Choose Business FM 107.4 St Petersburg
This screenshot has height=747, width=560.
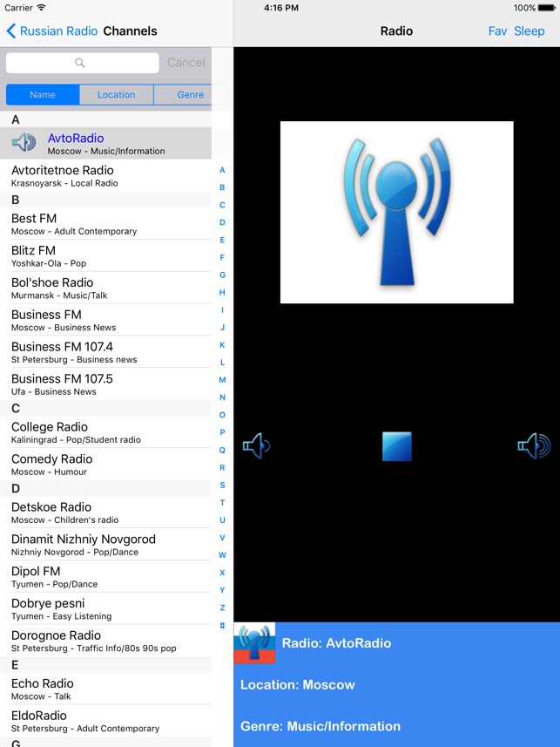click(105, 351)
